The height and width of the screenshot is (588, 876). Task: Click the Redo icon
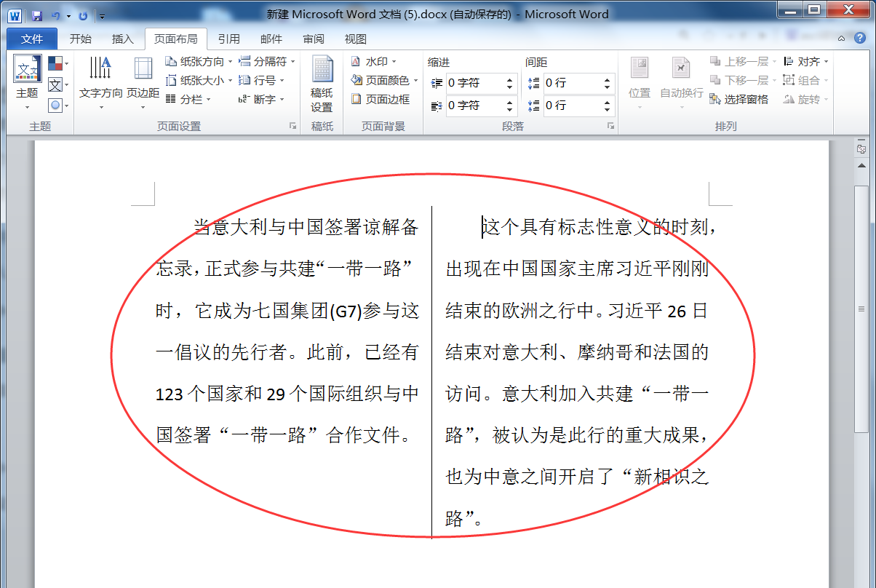point(83,15)
